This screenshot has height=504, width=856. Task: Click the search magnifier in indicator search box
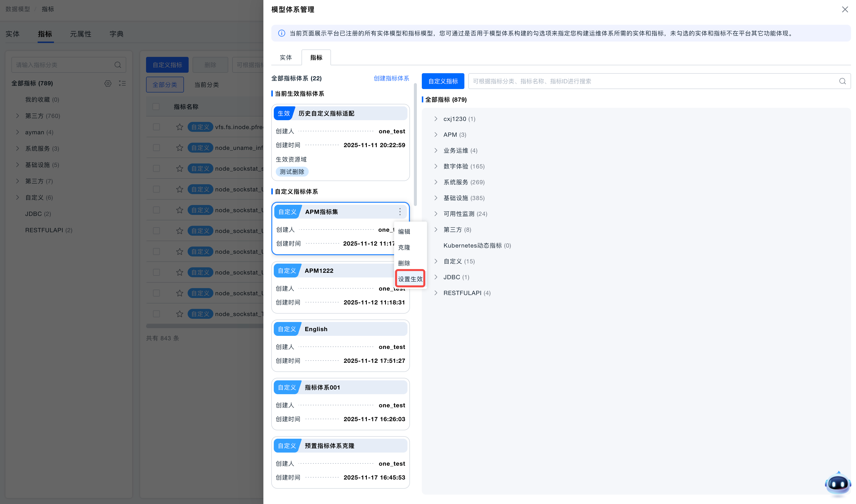point(842,81)
